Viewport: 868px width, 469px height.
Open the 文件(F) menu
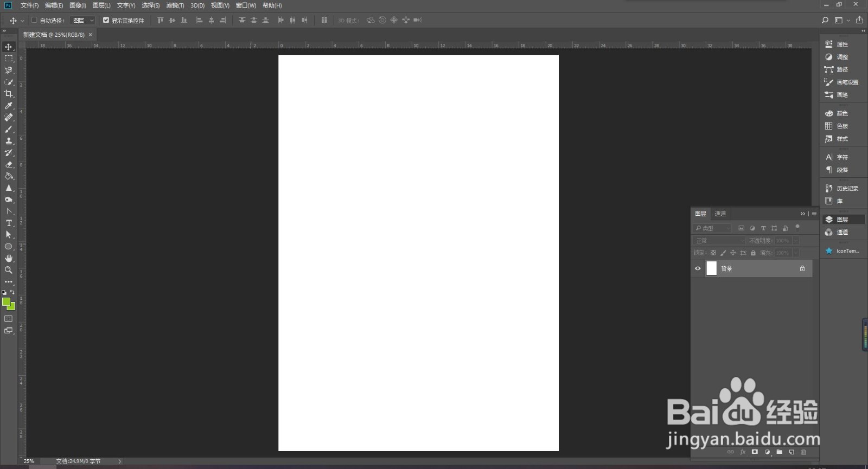(30, 5)
